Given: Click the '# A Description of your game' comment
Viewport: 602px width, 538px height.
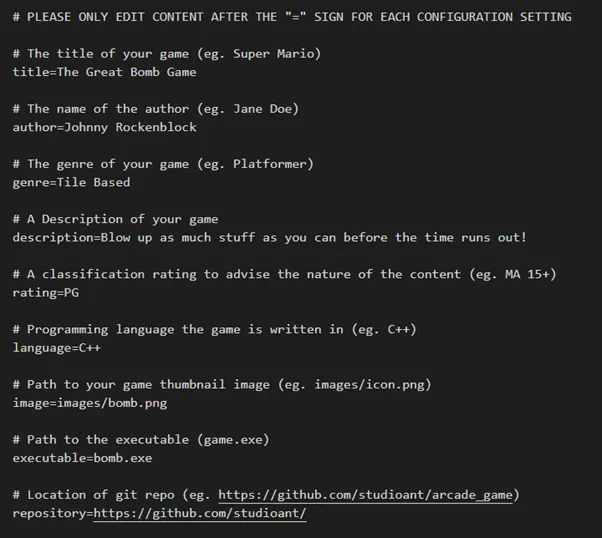Looking at the screenshot, I should click(115, 219).
